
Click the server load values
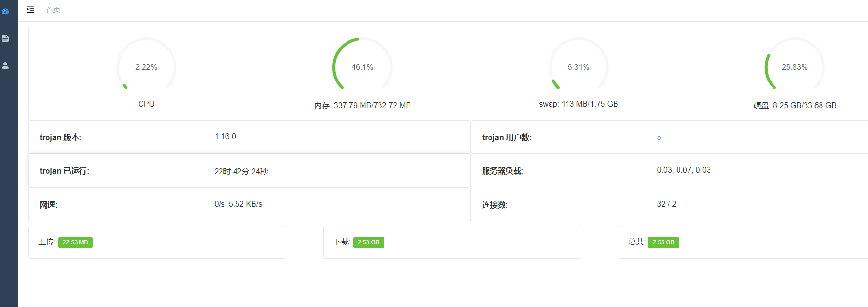coord(683,170)
